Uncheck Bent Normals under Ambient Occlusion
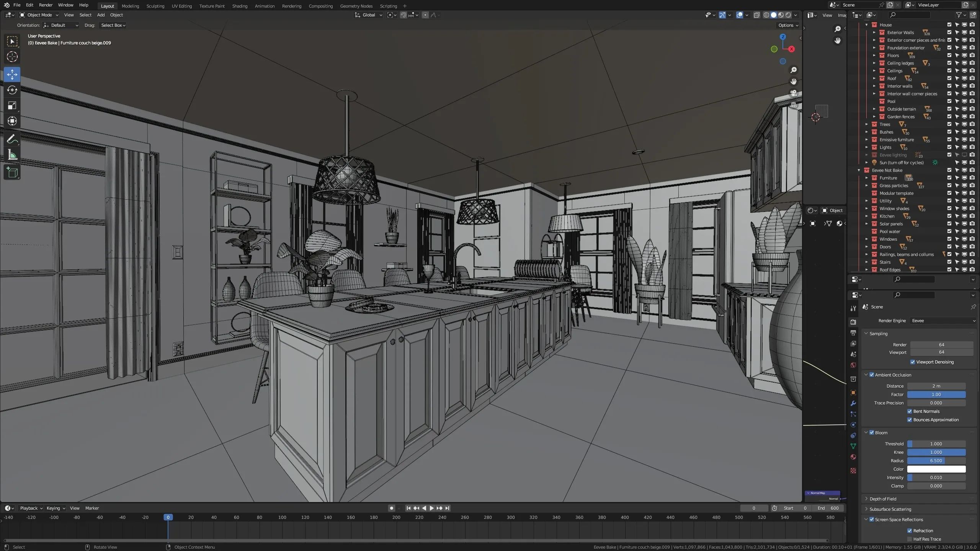This screenshot has width=980, height=551. pyautogui.click(x=910, y=411)
